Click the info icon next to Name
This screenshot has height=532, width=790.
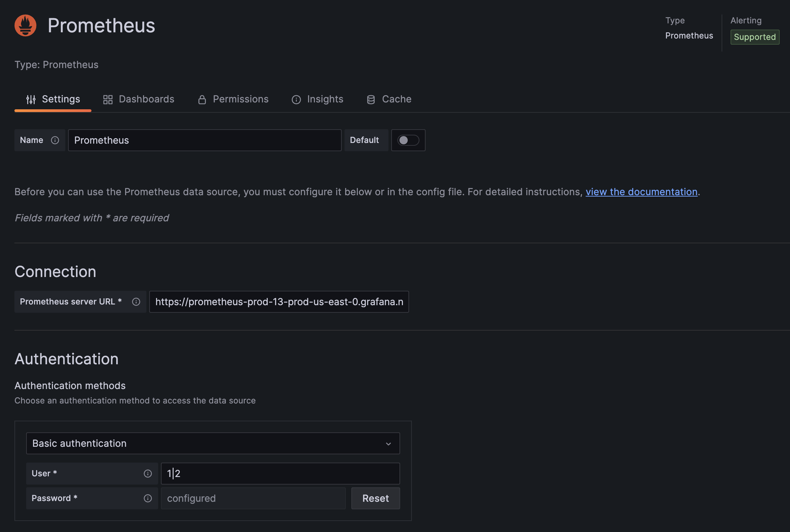55,140
